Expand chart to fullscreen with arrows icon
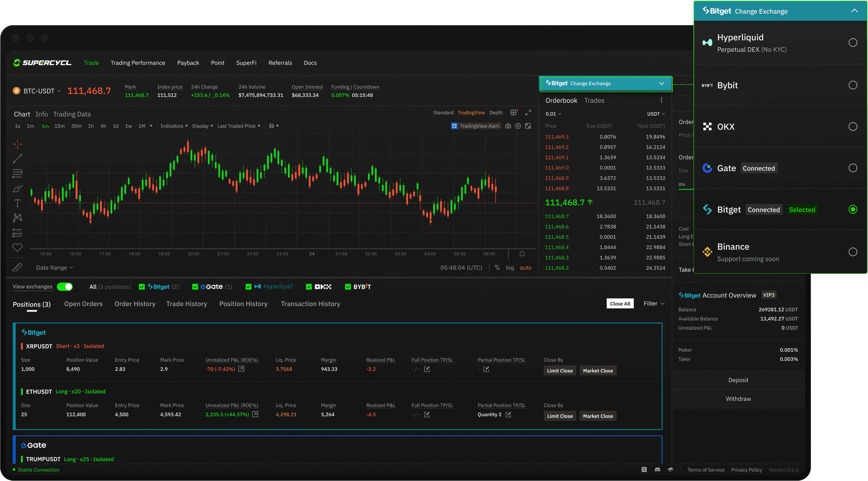This screenshot has height=481, width=868. (x=528, y=113)
